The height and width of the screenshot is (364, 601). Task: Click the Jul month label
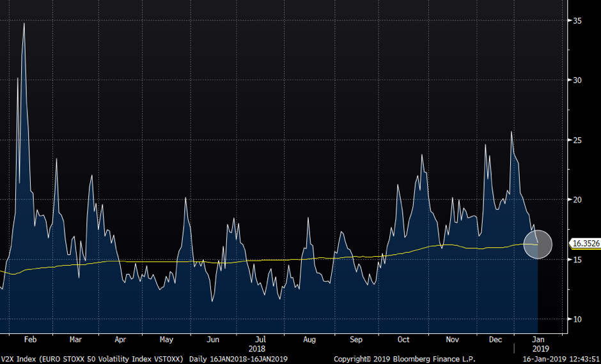(260, 340)
